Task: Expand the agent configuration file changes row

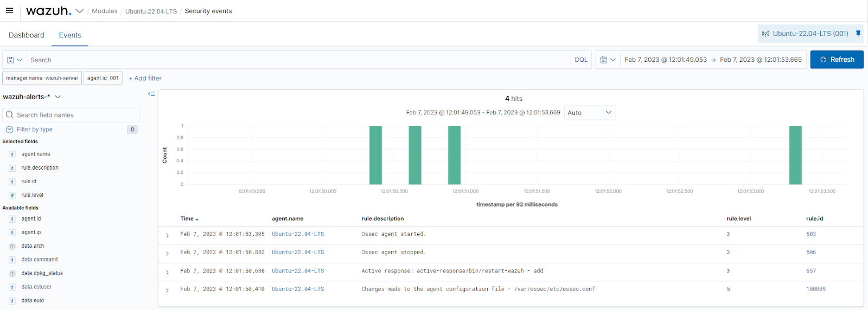Action: click(167, 290)
